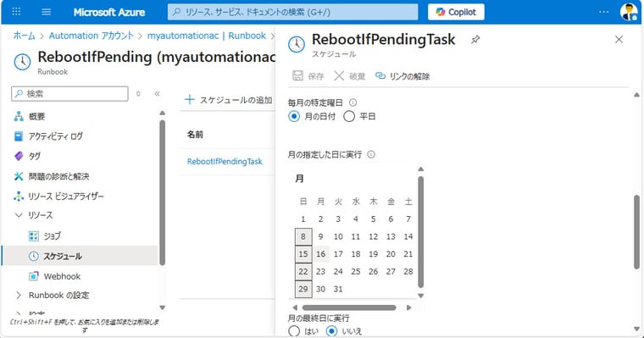Click 保存 in the panel toolbar
The image size is (644, 338).
pyautogui.click(x=308, y=76)
